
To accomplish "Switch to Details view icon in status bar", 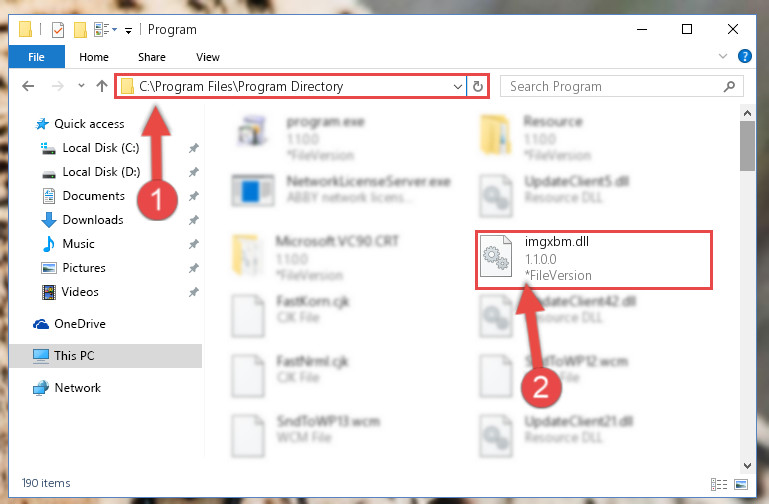I will pos(719,484).
